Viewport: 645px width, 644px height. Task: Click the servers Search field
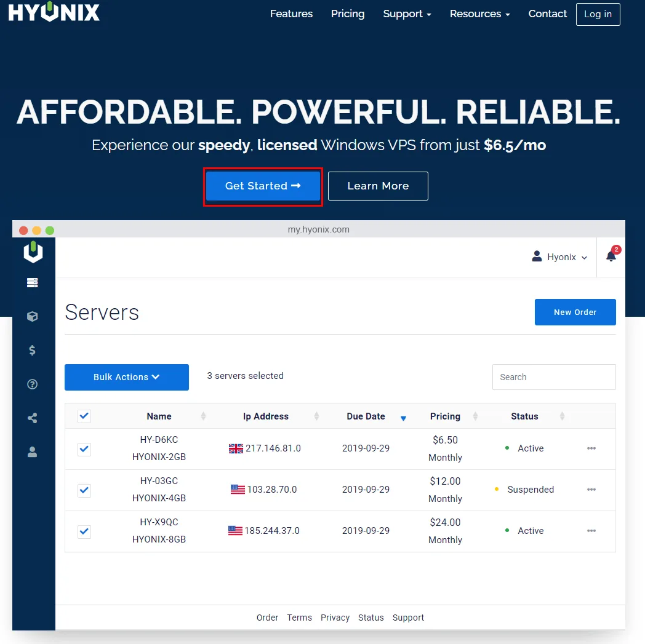point(554,377)
